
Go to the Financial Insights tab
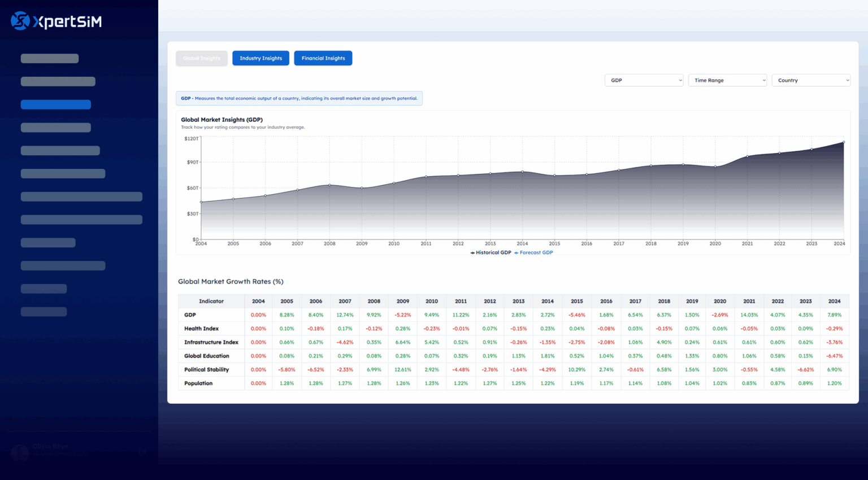[323, 58]
